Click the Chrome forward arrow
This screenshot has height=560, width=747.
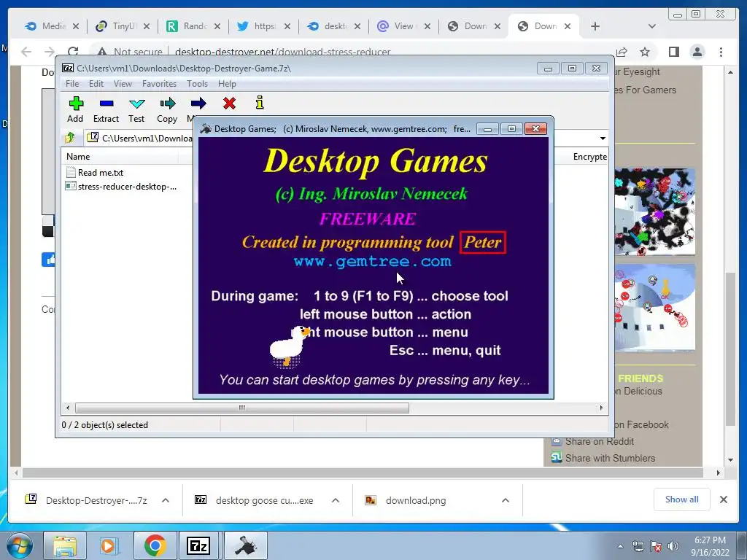tap(50, 52)
